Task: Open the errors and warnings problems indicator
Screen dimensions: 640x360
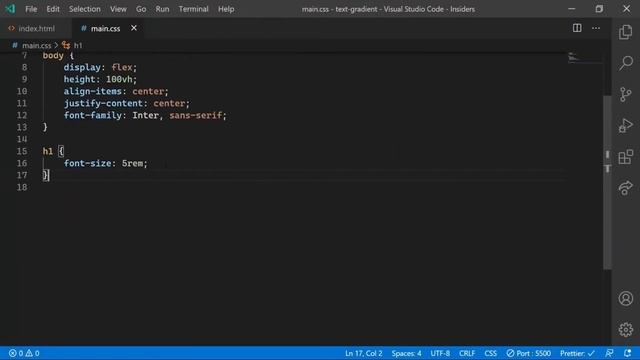Action: click(x=24, y=353)
